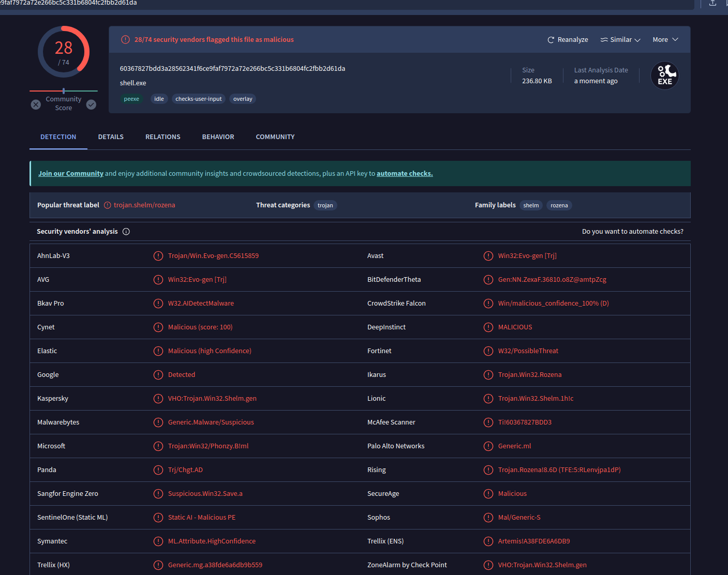Click the community score slider bar
This screenshot has width=728, height=575.
(x=64, y=91)
